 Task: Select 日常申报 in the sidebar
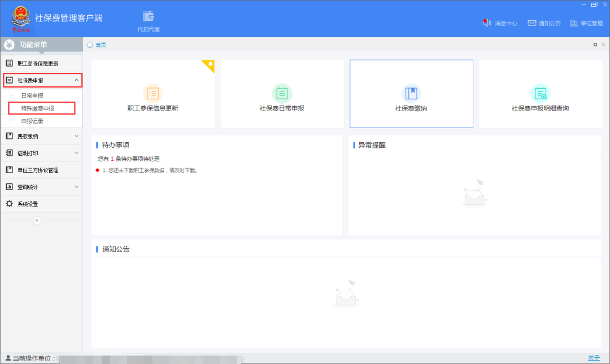pos(32,96)
